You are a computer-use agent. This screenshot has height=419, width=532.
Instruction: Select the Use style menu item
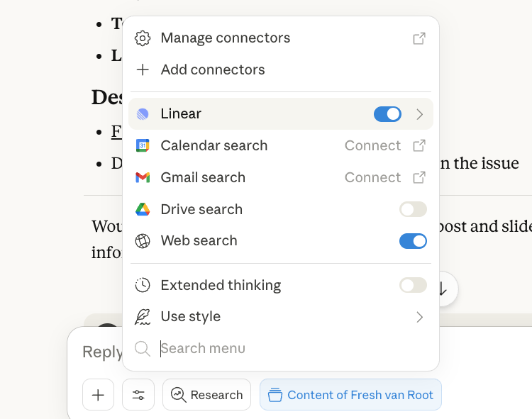pyautogui.click(x=191, y=317)
